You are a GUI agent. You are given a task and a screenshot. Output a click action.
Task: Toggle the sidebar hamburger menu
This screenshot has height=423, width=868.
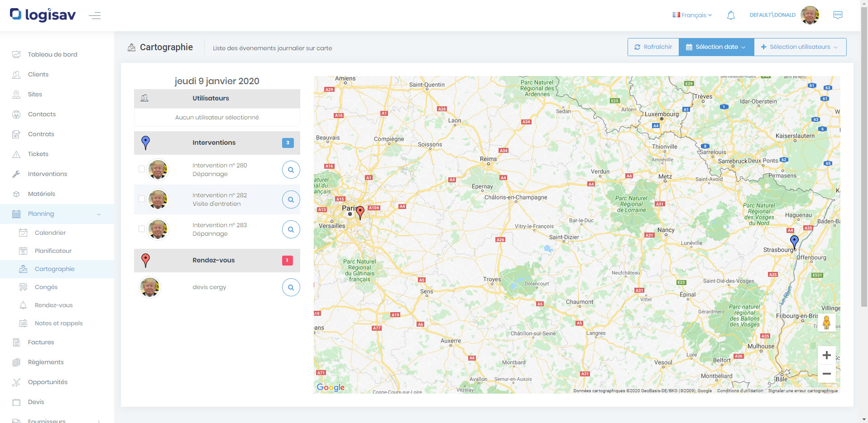[95, 16]
